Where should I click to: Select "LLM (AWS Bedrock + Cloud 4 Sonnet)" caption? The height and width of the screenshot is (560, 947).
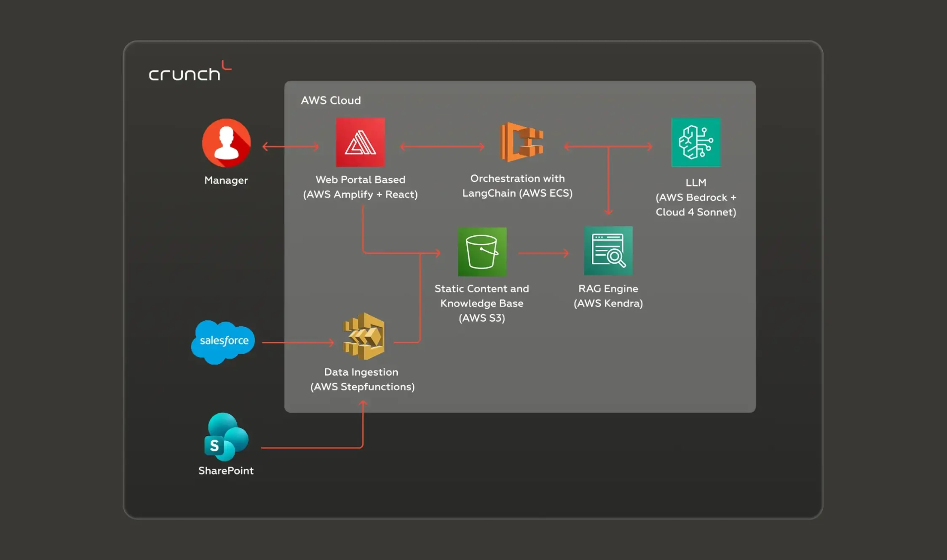pos(696,197)
